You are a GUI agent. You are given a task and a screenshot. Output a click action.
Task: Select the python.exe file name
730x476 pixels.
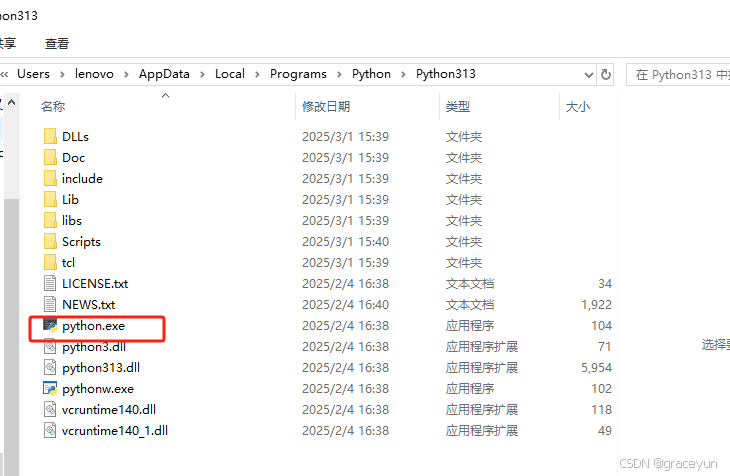[93, 326]
